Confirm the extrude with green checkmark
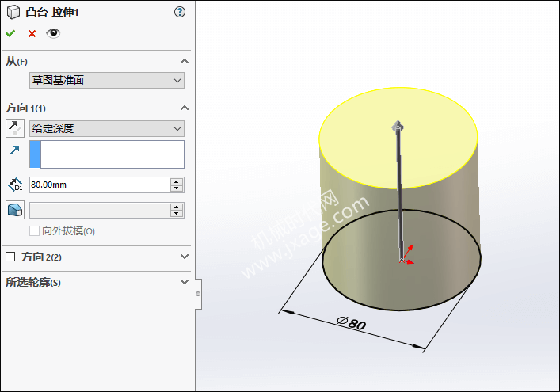Viewport: 560px width, 392px height. 10,33
